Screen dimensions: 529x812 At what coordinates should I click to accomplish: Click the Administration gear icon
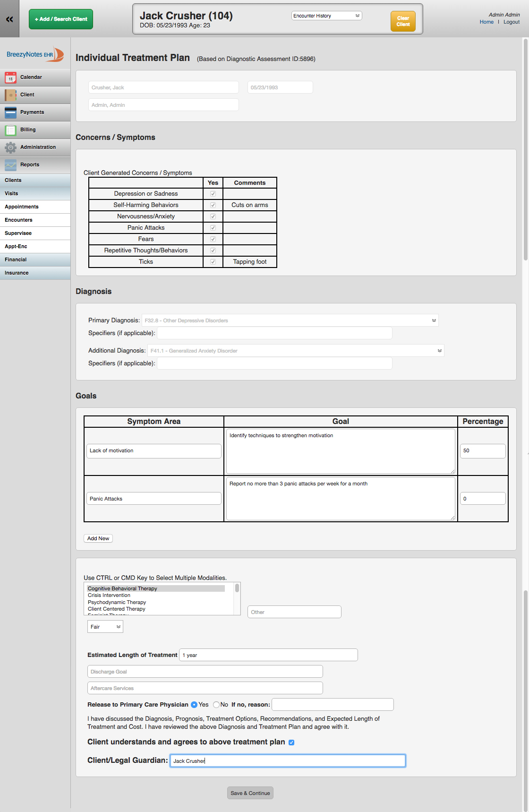pyautogui.click(x=10, y=147)
